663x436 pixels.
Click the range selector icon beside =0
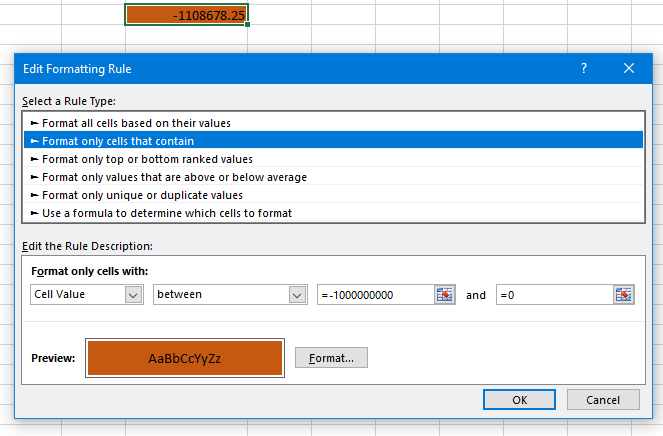click(624, 294)
